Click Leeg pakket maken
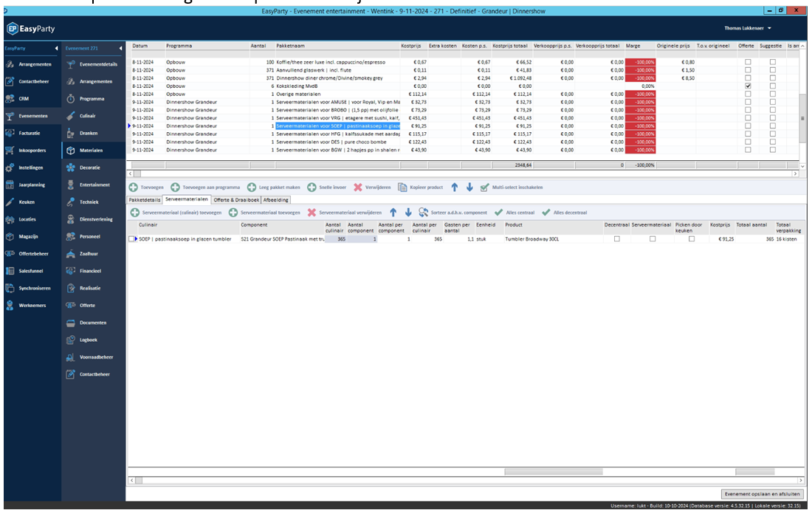Screen dimensions: 812x513 click(273, 187)
